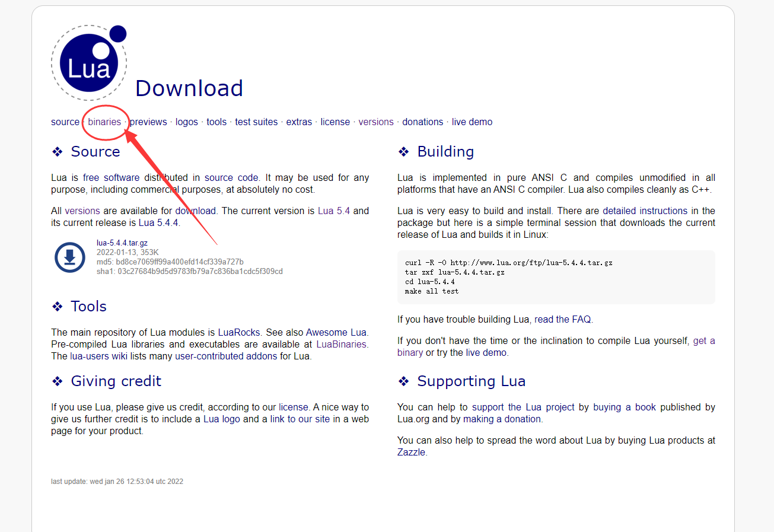Visit the Zazzle link
The width and height of the screenshot is (774, 532).
(x=411, y=452)
